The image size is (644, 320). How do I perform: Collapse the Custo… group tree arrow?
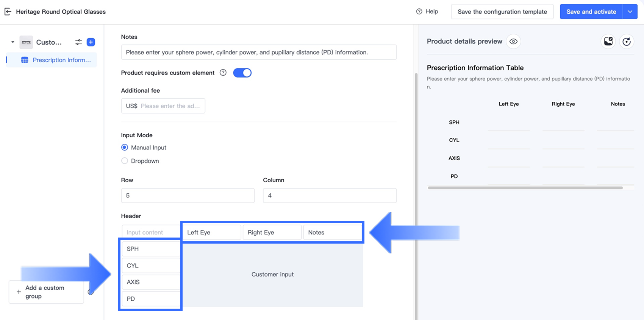point(13,42)
